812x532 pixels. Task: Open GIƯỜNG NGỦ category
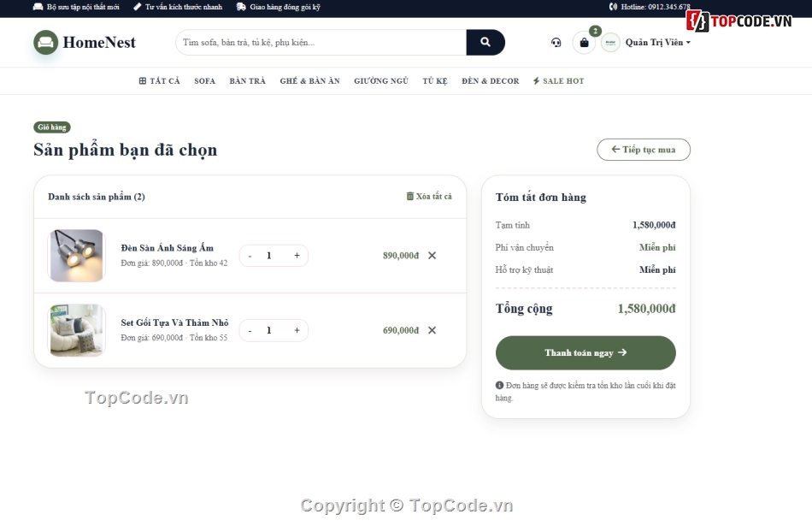click(x=381, y=80)
